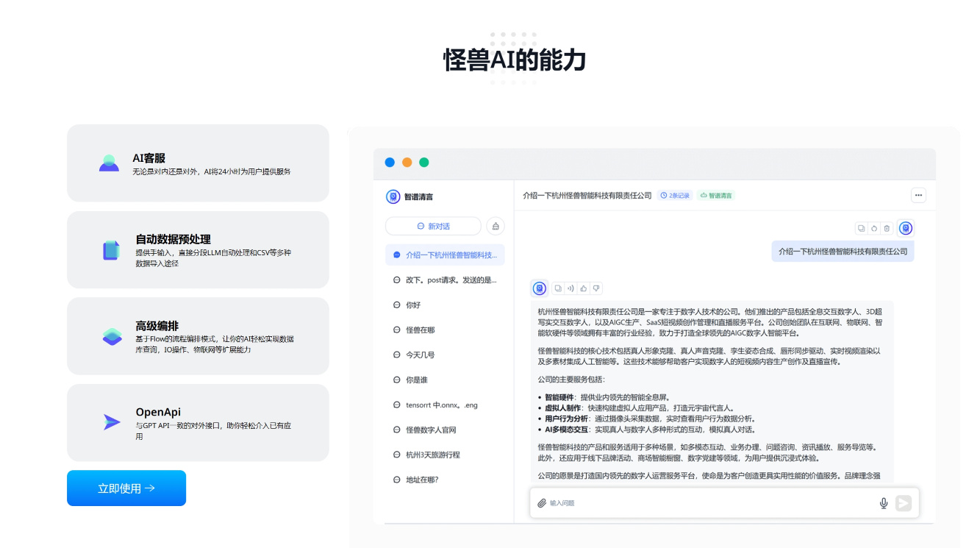Copy the user's message with the copy icon
The height and width of the screenshot is (548, 980).
[861, 228]
